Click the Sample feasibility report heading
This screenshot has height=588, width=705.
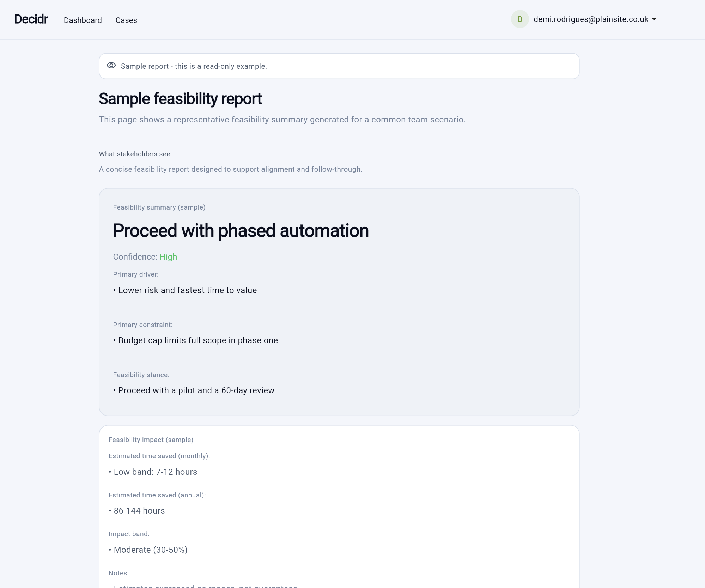click(x=180, y=99)
